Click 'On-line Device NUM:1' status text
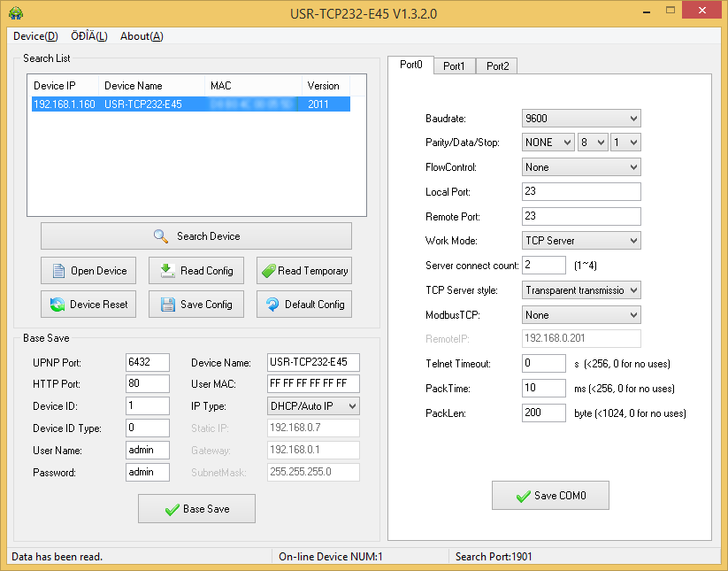The height and width of the screenshot is (571, 728). click(331, 557)
